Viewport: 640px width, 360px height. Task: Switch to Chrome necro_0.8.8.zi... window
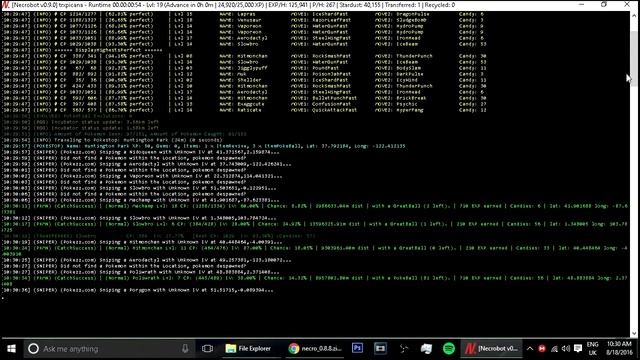(x=315, y=349)
